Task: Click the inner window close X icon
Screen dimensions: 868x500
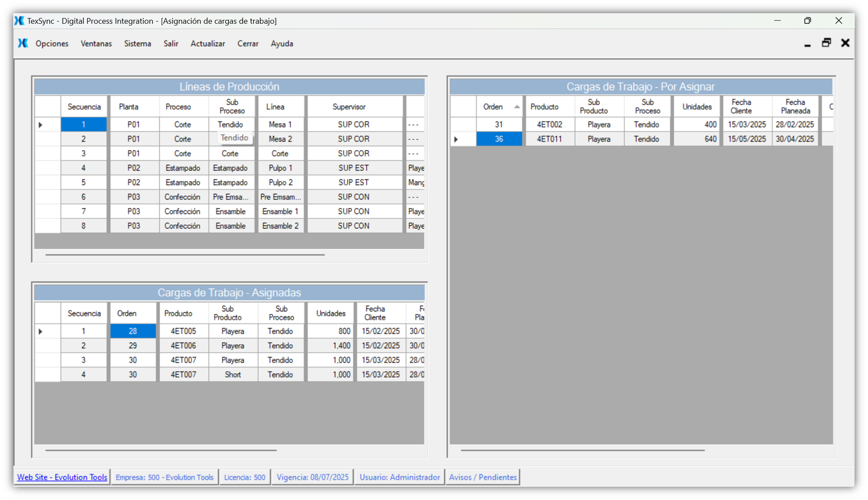Action: point(845,43)
